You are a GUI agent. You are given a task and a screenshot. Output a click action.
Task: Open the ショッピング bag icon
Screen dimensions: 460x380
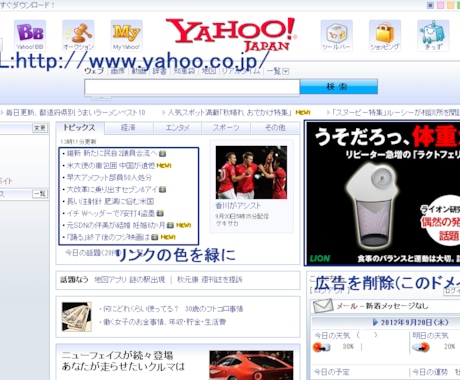click(385, 35)
